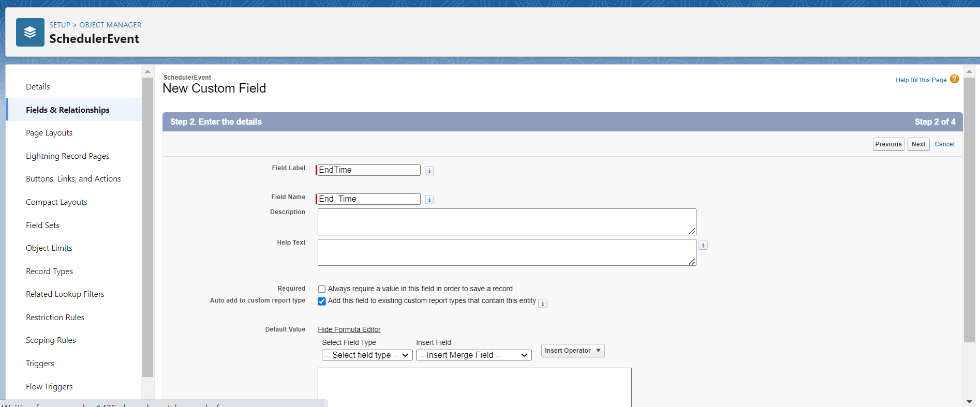Image resolution: width=980 pixels, height=407 pixels.
Task: Click the sidebar vertical scrollbar
Action: 147,228
